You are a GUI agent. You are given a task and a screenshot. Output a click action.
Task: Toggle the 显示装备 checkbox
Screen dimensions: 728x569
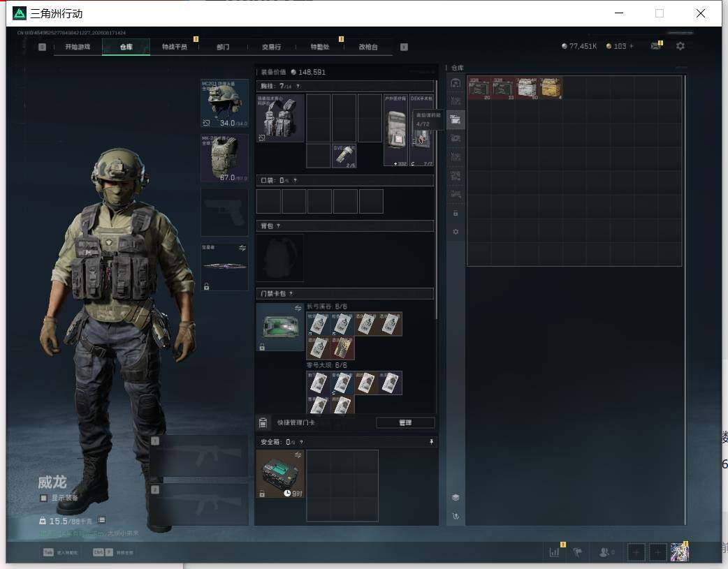pos(43,498)
